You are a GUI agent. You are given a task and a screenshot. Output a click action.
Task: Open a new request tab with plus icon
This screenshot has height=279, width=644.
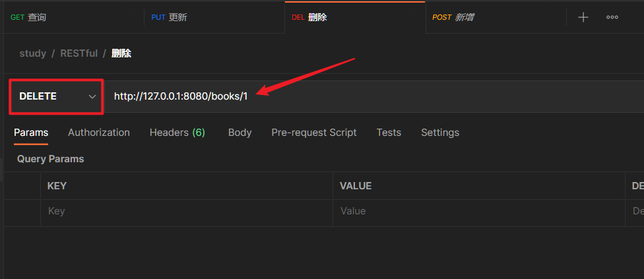click(x=583, y=17)
